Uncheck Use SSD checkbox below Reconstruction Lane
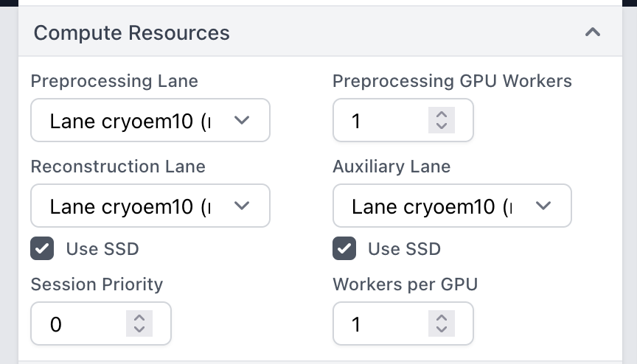Viewport: 637px width, 364px height. [42, 249]
